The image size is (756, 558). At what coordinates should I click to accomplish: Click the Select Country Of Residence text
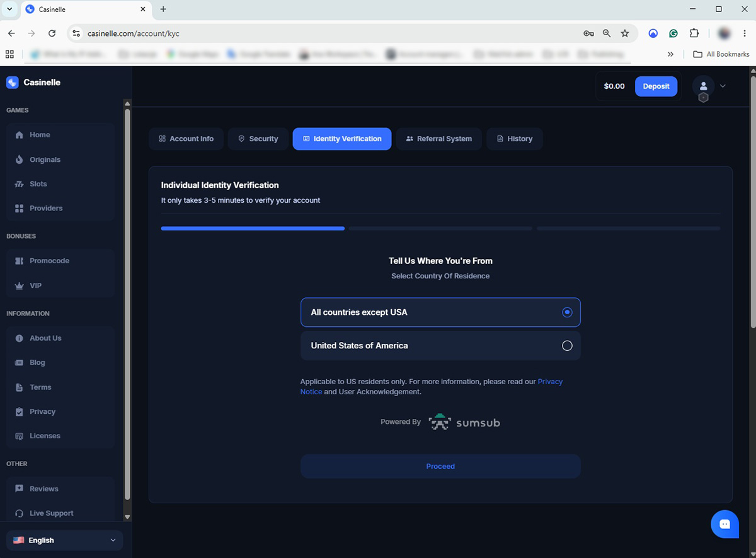pyautogui.click(x=440, y=276)
